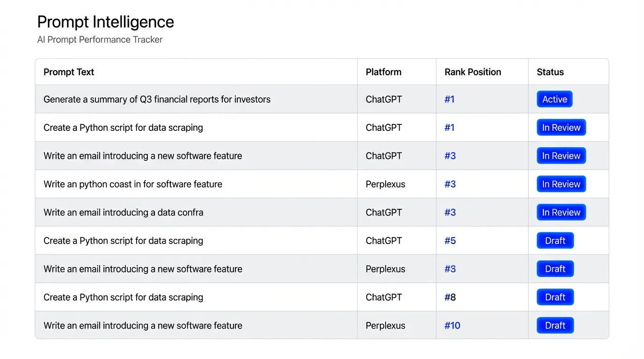Click rank #10 link
The image size is (644, 359).
[x=452, y=325]
